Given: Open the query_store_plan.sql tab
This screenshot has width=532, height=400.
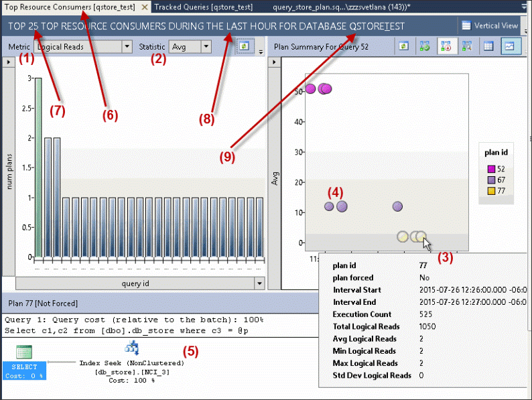Looking at the screenshot, I should pyautogui.click(x=342, y=7).
